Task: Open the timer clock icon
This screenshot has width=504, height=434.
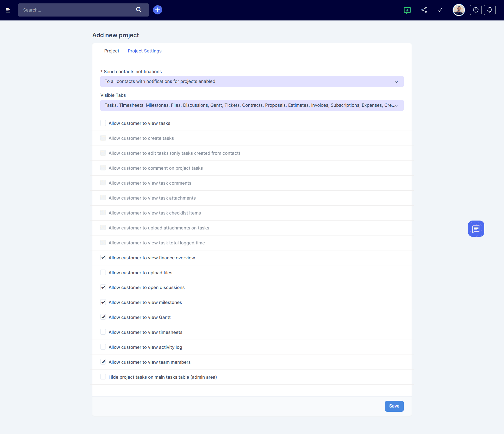Action: [x=475, y=10]
